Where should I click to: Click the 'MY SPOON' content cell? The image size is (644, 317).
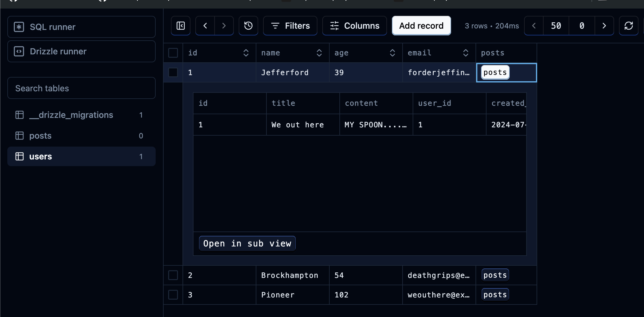(376, 125)
